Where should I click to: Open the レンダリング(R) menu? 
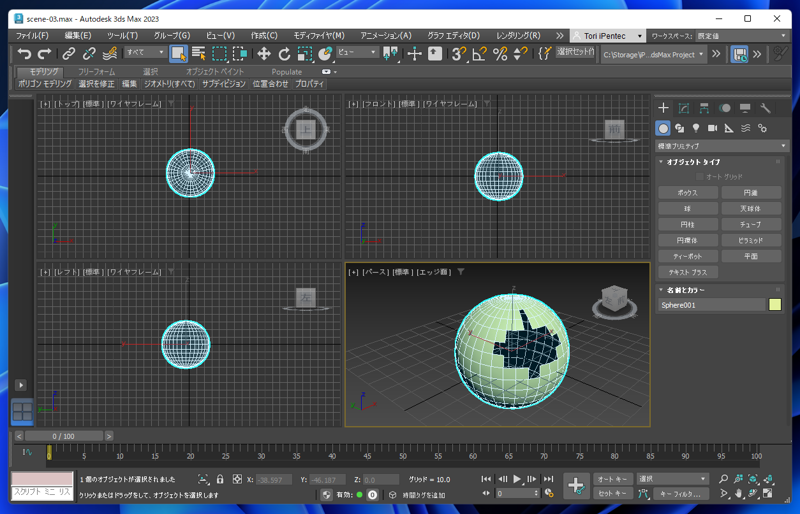[x=518, y=36]
